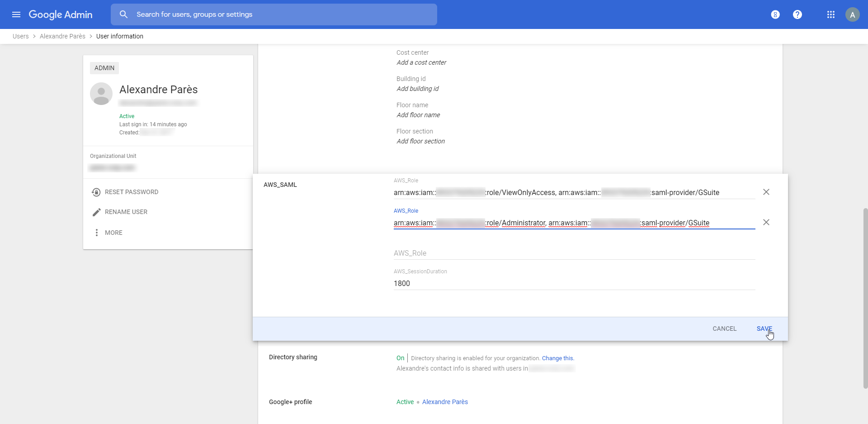Viewport: 868px width, 424px height.
Task: Open the MORE options
Action: pyautogui.click(x=113, y=233)
